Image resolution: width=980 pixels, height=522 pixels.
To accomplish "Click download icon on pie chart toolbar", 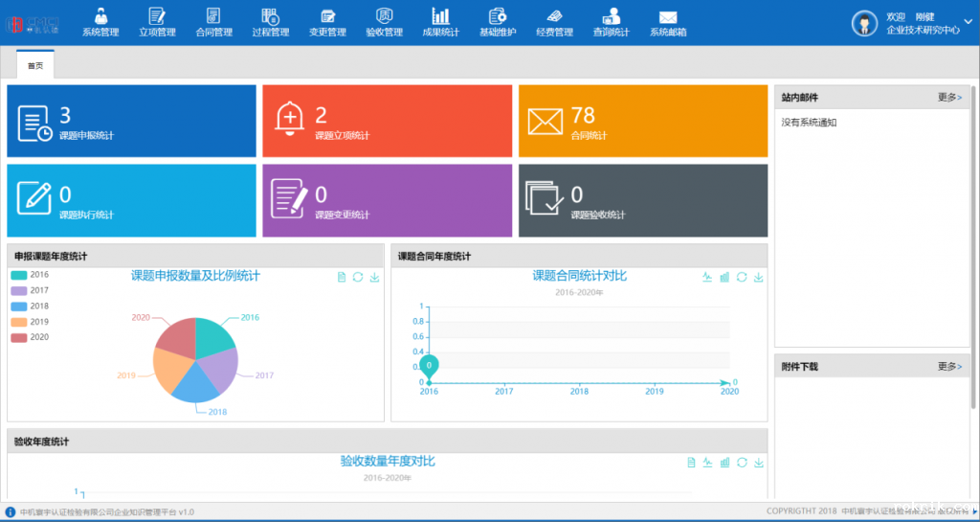I will coord(374,278).
